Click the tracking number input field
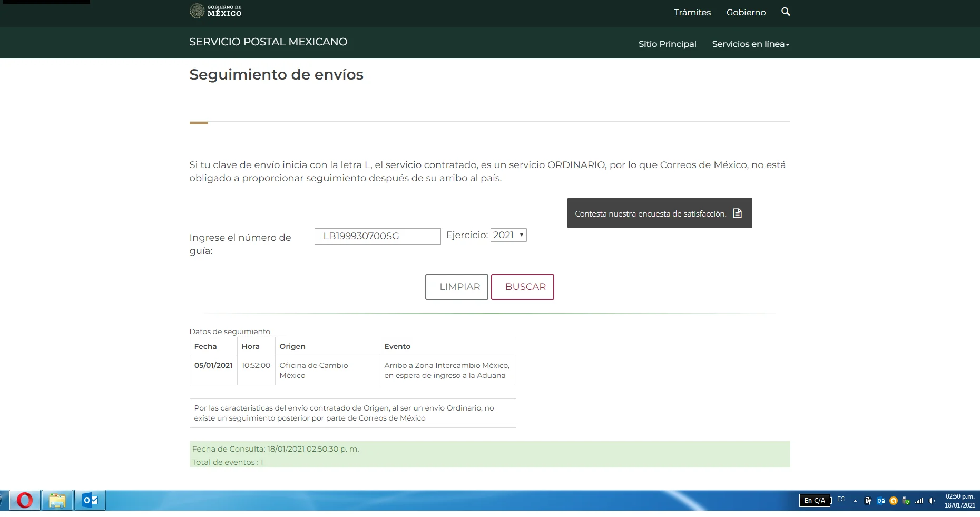Viewport: 980px width, 517px height. point(378,236)
